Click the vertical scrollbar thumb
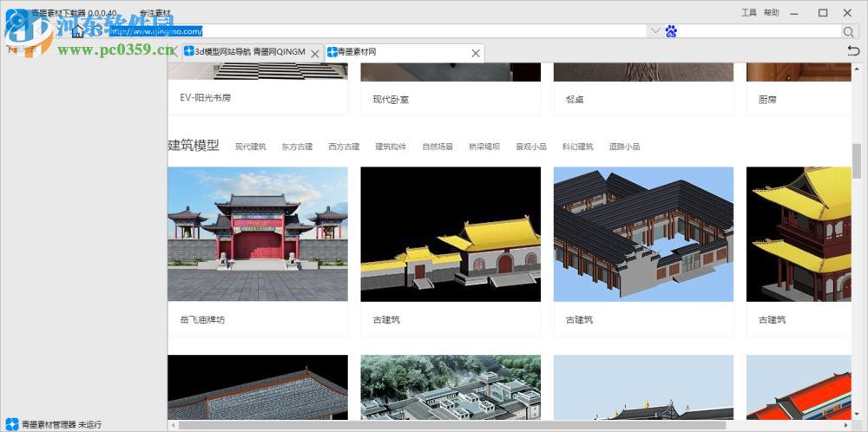 pos(857,161)
